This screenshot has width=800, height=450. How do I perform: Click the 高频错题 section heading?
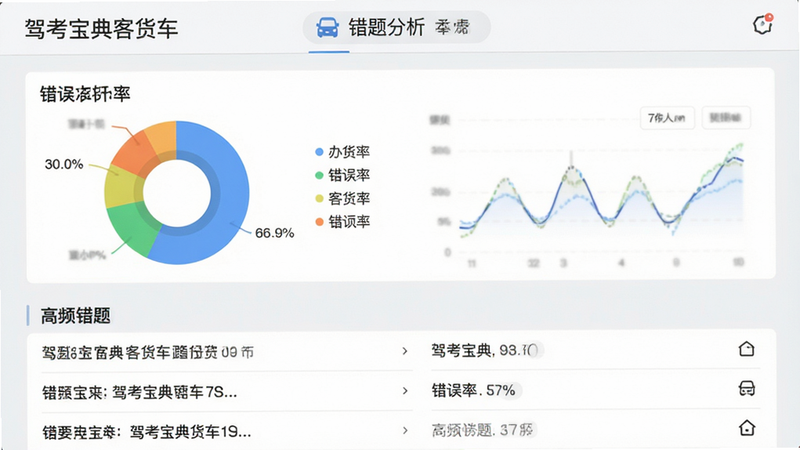pyautogui.click(x=76, y=316)
